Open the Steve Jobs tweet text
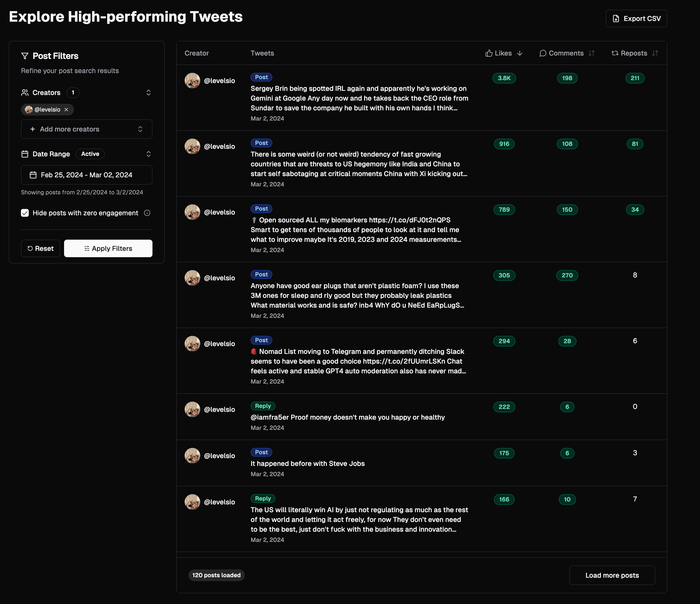Viewport: 700px width, 604px height. click(x=307, y=463)
